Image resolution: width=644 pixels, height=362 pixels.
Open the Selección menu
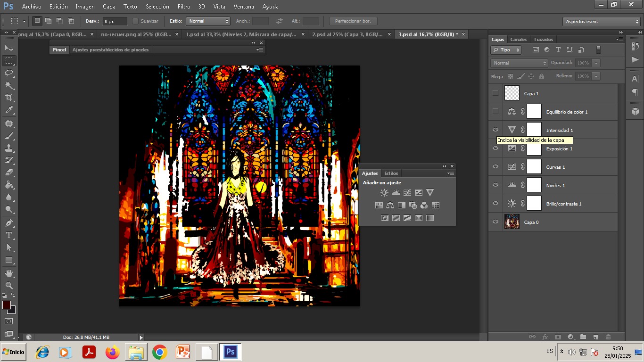tap(157, 7)
